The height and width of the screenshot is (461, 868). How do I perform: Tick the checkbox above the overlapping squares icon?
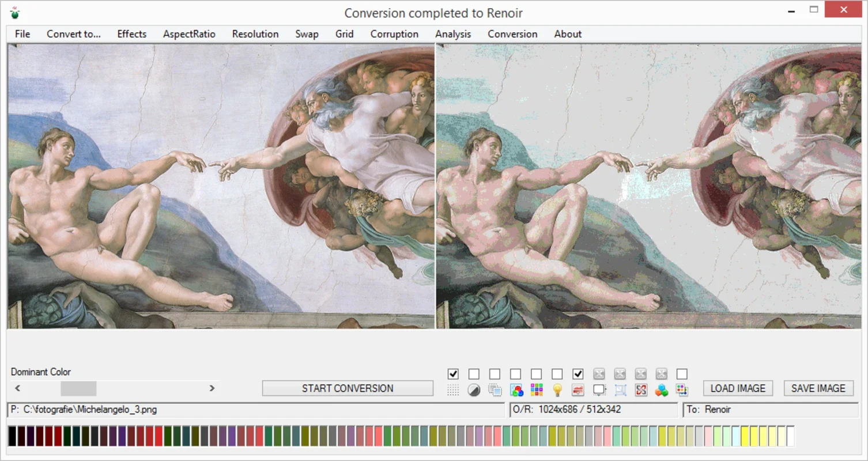point(495,374)
